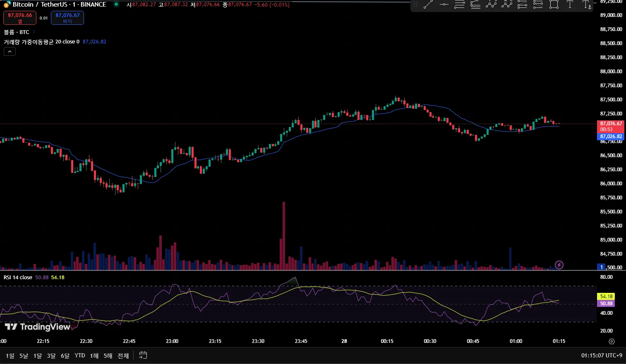This screenshot has height=364, width=626.
Task: Select the horizontal line drawing tool
Action: tap(444, 5)
